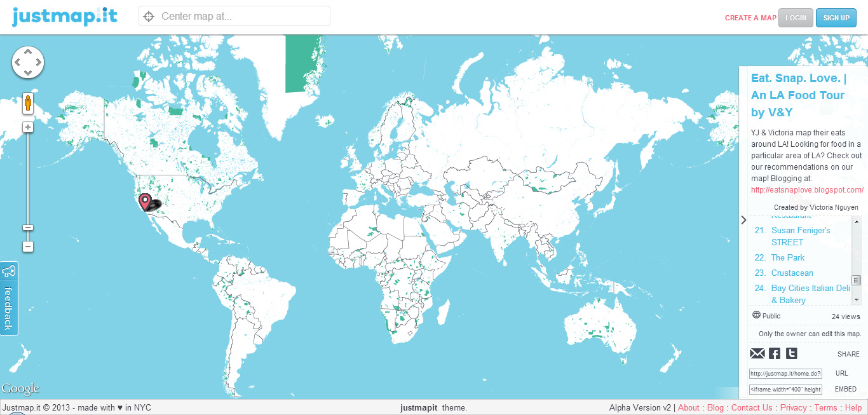Click the zoom in plus button
The width and height of the screenshot is (868, 415).
click(28, 127)
